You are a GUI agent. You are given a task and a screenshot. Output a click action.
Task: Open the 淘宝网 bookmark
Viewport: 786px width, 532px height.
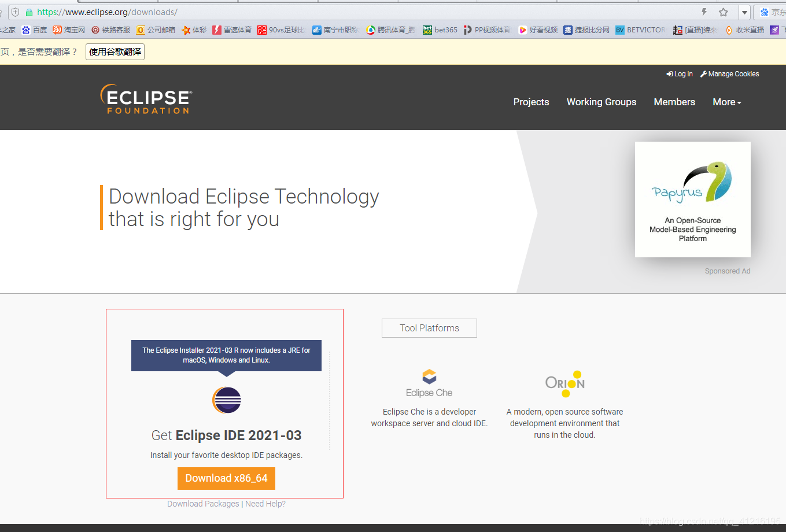click(69, 30)
